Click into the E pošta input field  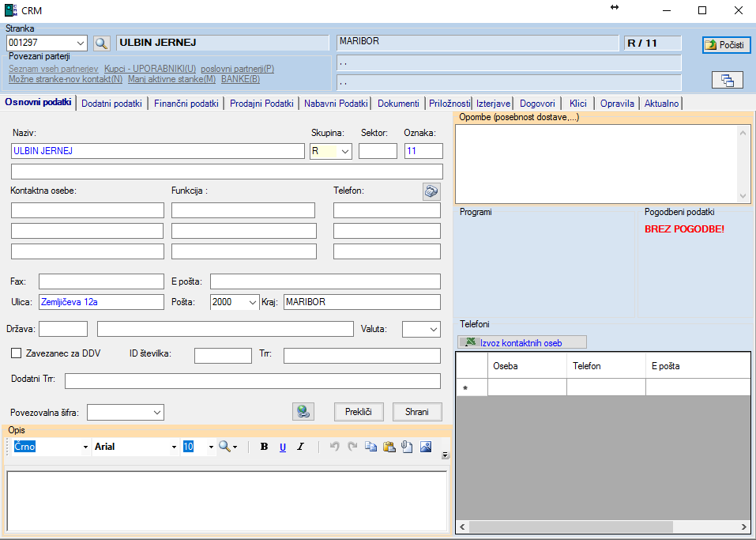[x=325, y=281]
